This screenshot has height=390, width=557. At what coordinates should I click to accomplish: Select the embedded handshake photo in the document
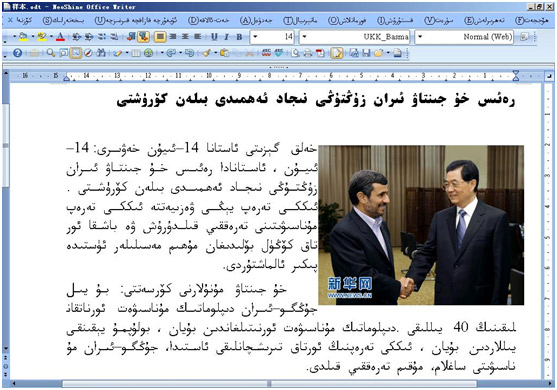coord(421,225)
